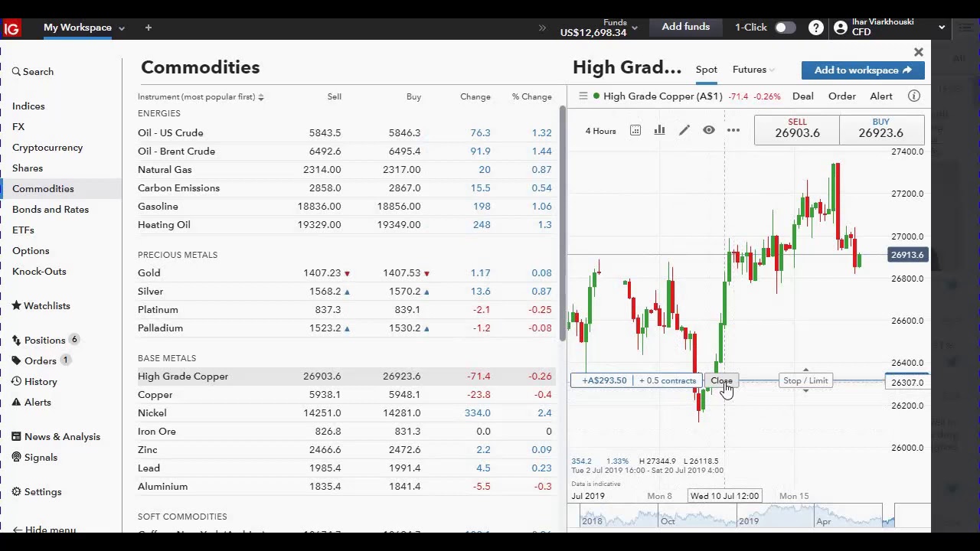Open the Deal tab
The width and height of the screenshot is (980, 551).
[x=803, y=96]
